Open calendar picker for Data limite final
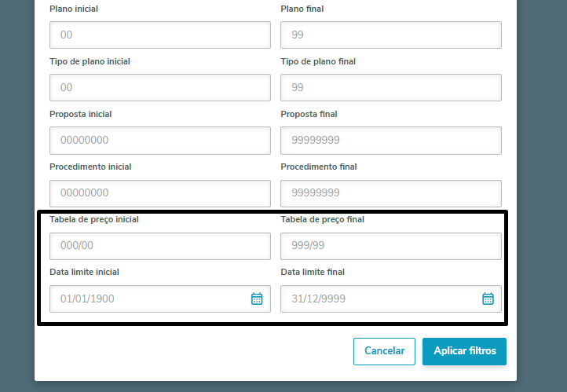The width and height of the screenshot is (567, 392). click(488, 299)
